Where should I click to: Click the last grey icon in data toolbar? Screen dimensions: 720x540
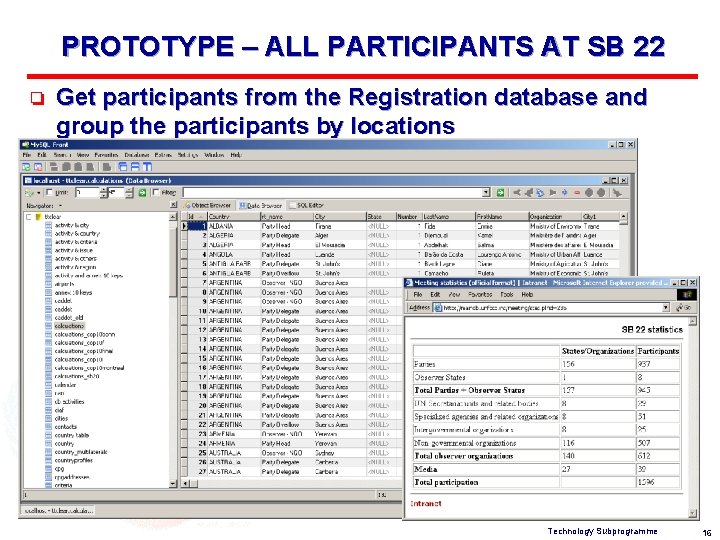click(x=617, y=193)
